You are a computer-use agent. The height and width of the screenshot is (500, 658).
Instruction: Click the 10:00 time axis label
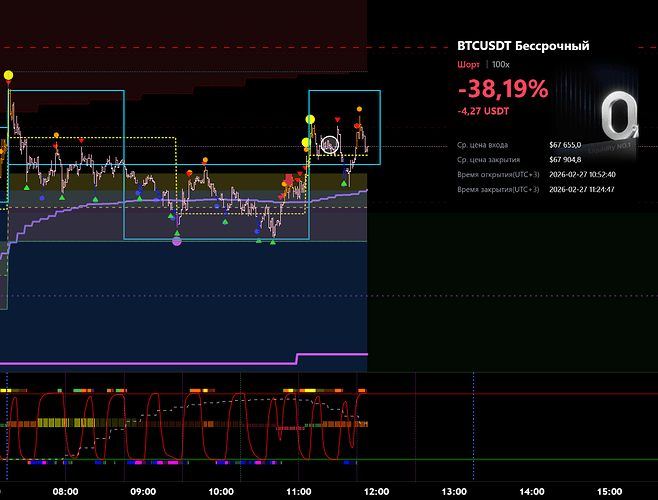(221, 491)
